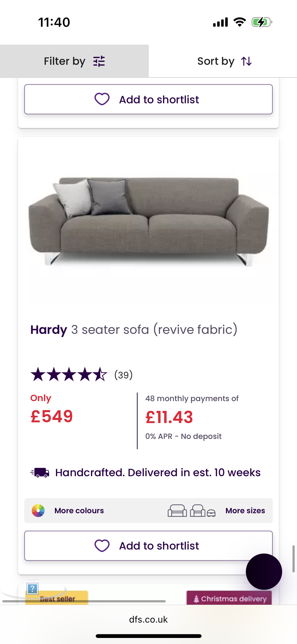Viewport: 297px width, 644px height.
Task: Open the 39 reviews count
Action: coord(123,375)
